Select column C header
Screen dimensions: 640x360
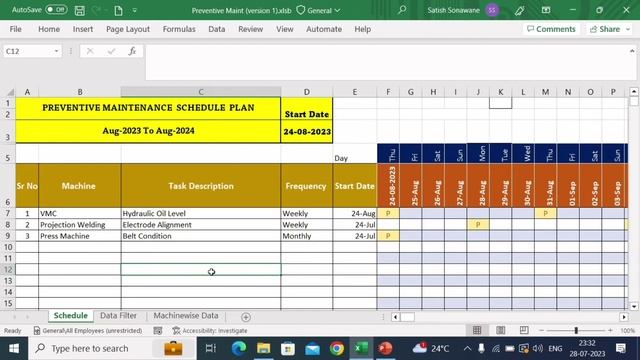tap(201, 92)
